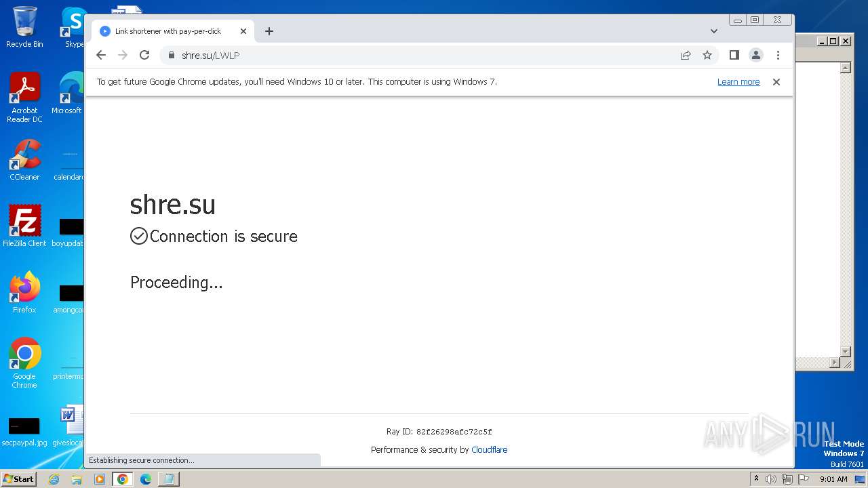This screenshot has height=488, width=868.
Task: Click the shre.su heading
Action: [x=173, y=204]
